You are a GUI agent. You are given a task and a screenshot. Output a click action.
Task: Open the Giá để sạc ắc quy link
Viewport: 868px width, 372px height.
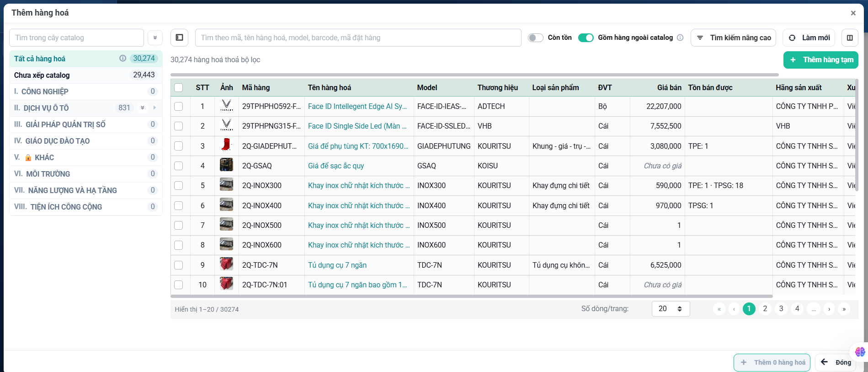tap(336, 166)
